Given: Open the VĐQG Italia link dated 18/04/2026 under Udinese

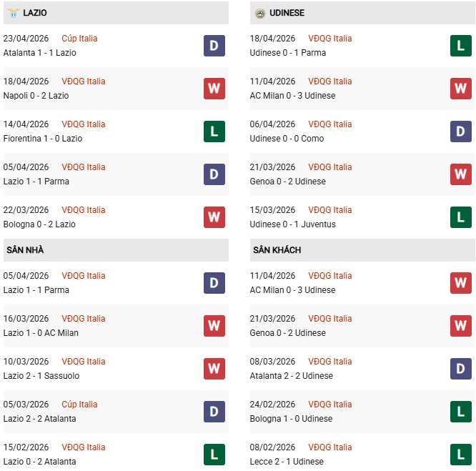Looking at the screenshot, I should [329, 39].
